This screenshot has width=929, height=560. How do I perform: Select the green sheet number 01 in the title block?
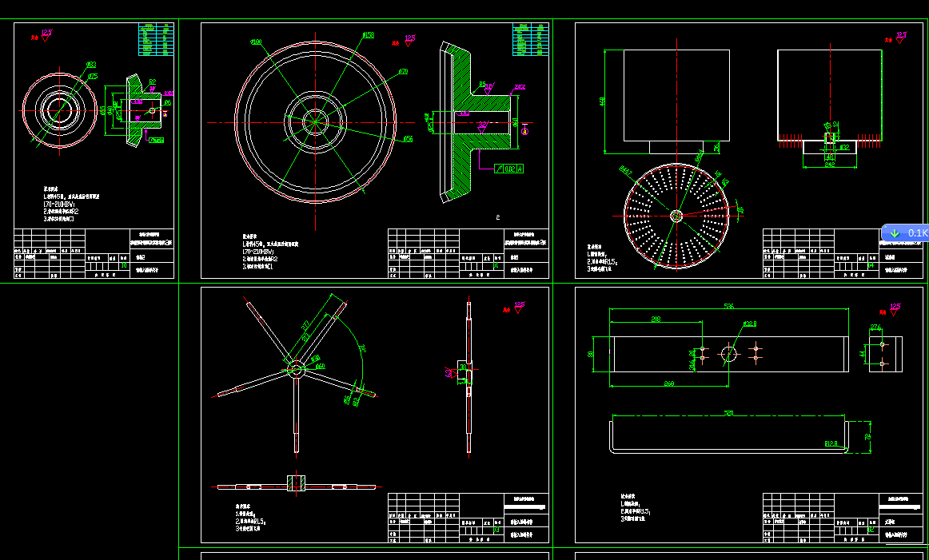click(496, 266)
